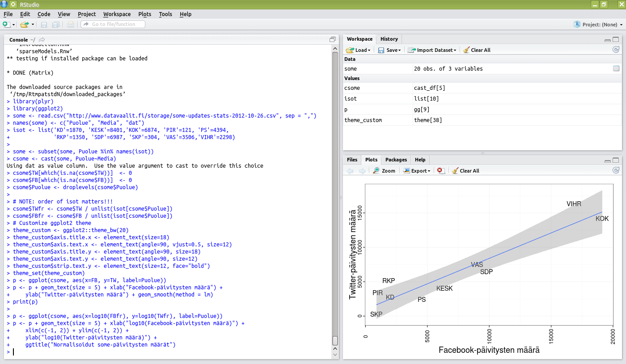View the 'some' data frame grid icon
This screenshot has height=364, width=626.
point(616,68)
